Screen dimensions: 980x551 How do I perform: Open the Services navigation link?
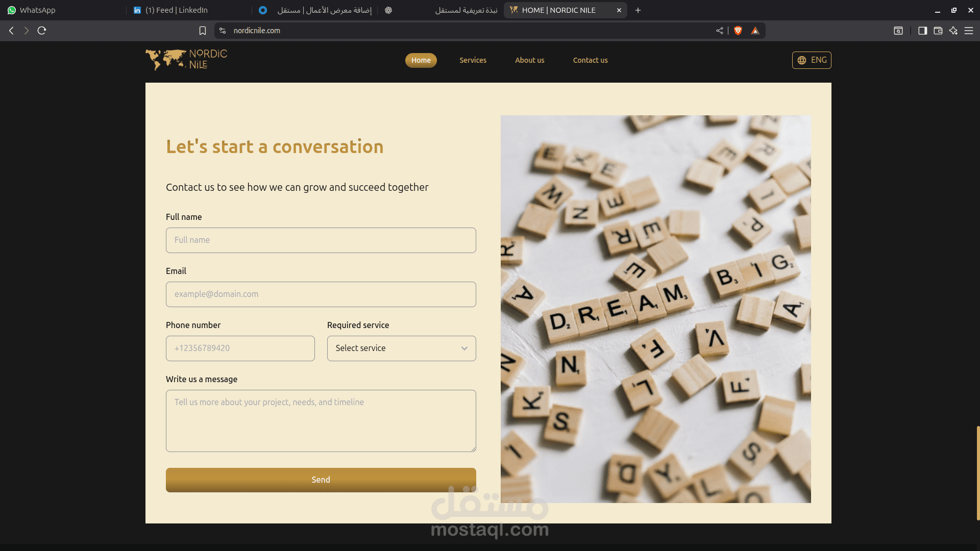point(473,60)
